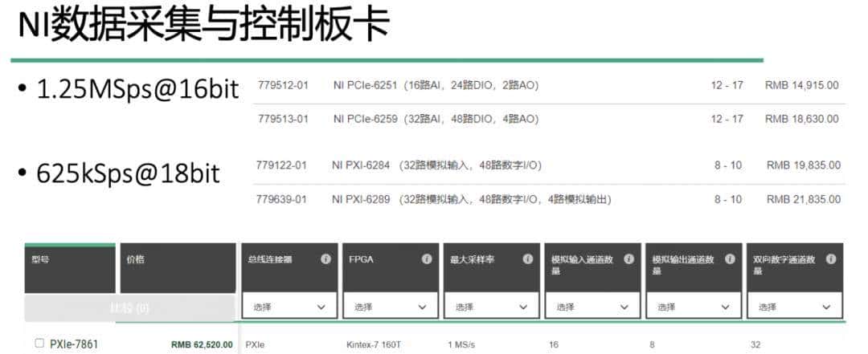Open the 最大采样率 选择 dropdown
The height and width of the screenshot is (354, 868).
[x=492, y=307]
